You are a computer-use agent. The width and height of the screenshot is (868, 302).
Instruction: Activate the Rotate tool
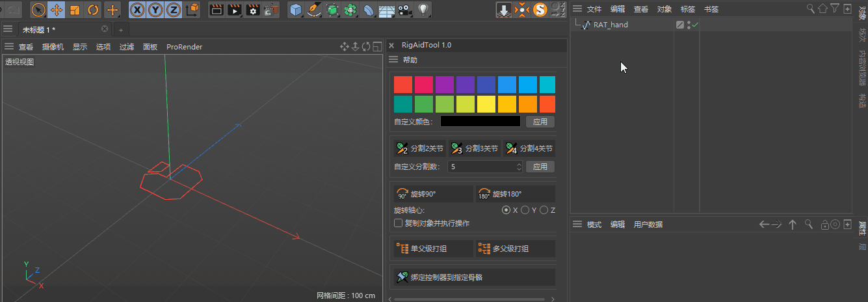93,10
